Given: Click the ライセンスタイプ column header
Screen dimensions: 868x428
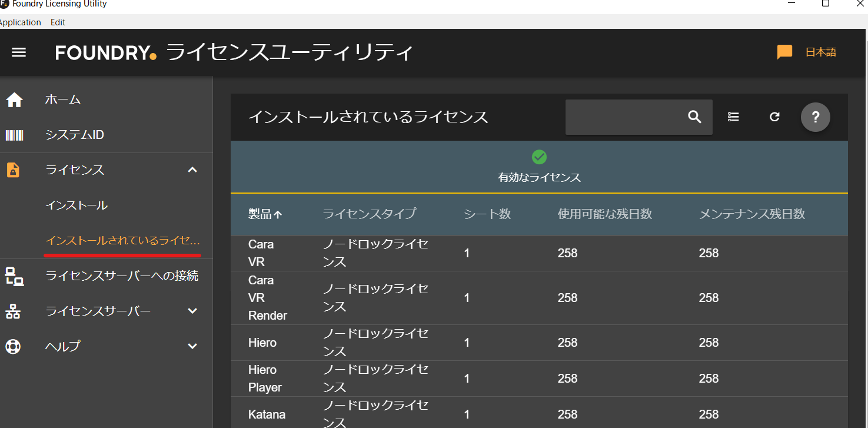Looking at the screenshot, I should (369, 214).
